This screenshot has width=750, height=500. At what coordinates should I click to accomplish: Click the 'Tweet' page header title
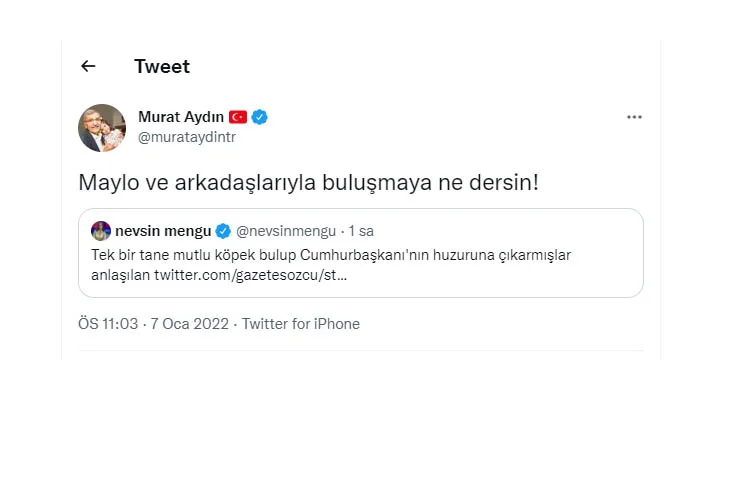tap(162, 67)
